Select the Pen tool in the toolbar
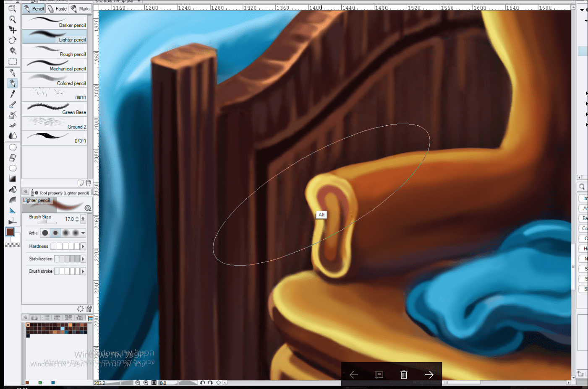The height and width of the screenshot is (389, 588). click(13, 73)
